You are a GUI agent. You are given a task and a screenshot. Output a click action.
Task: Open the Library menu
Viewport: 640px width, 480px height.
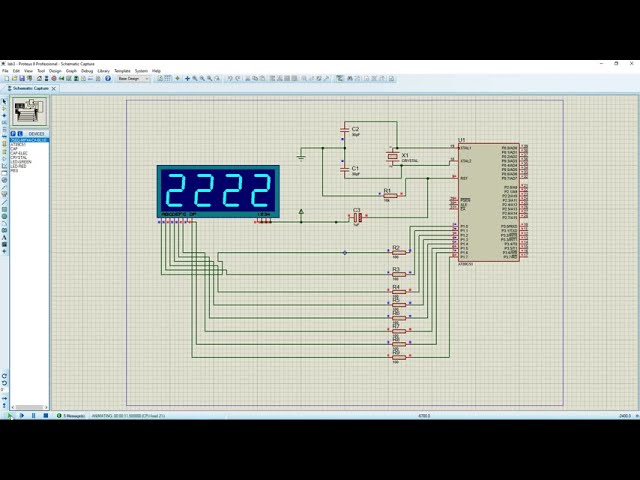click(104, 71)
